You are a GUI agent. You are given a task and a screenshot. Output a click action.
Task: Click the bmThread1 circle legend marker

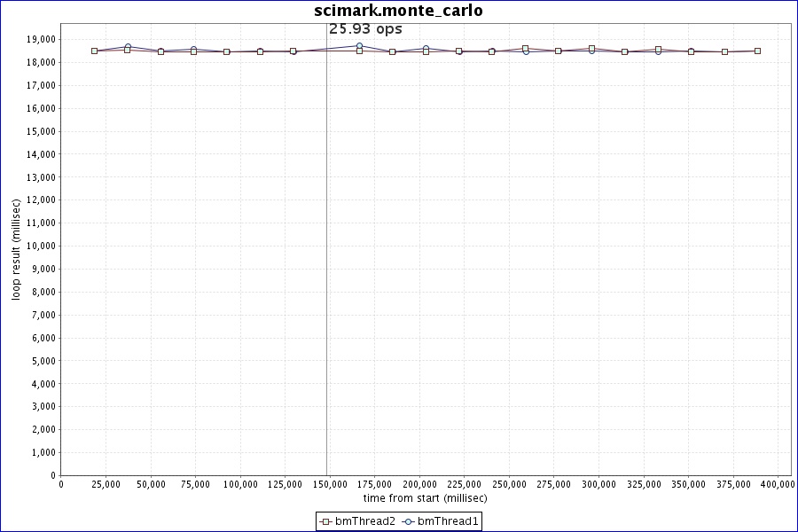coord(409,521)
